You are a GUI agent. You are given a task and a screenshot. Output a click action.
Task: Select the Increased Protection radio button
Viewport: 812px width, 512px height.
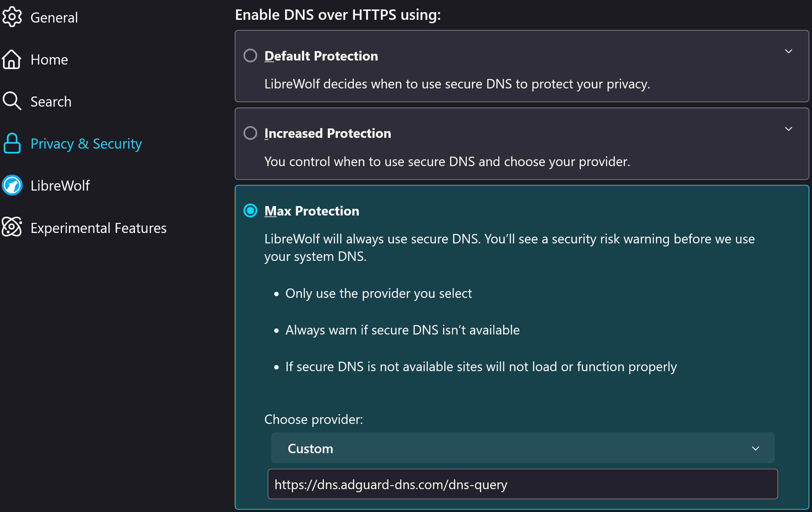[x=250, y=133]
